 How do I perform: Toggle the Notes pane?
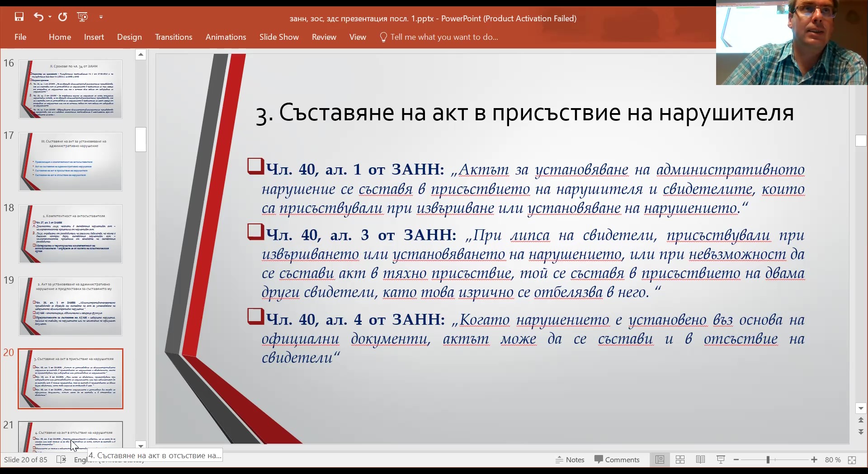point(570,460)
